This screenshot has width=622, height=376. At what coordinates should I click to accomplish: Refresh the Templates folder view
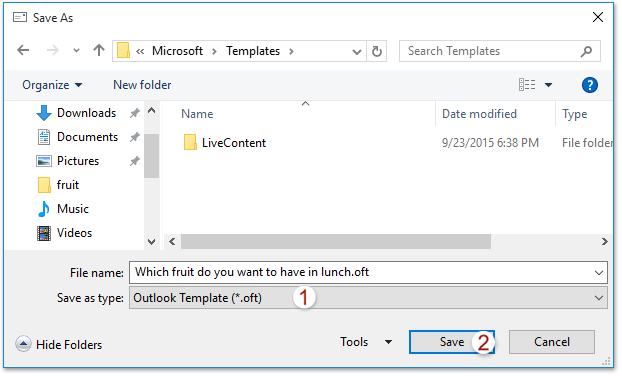pos(377,51)
